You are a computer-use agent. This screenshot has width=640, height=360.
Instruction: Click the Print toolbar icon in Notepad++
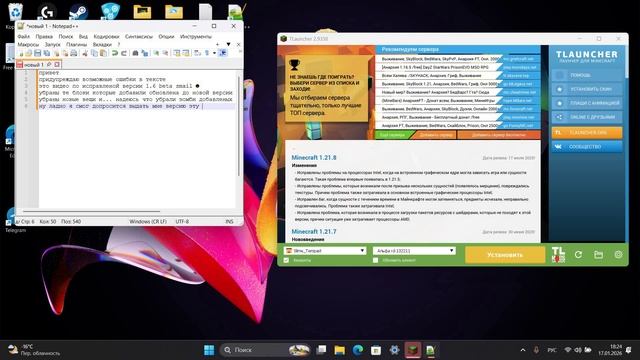pos(74,53)
